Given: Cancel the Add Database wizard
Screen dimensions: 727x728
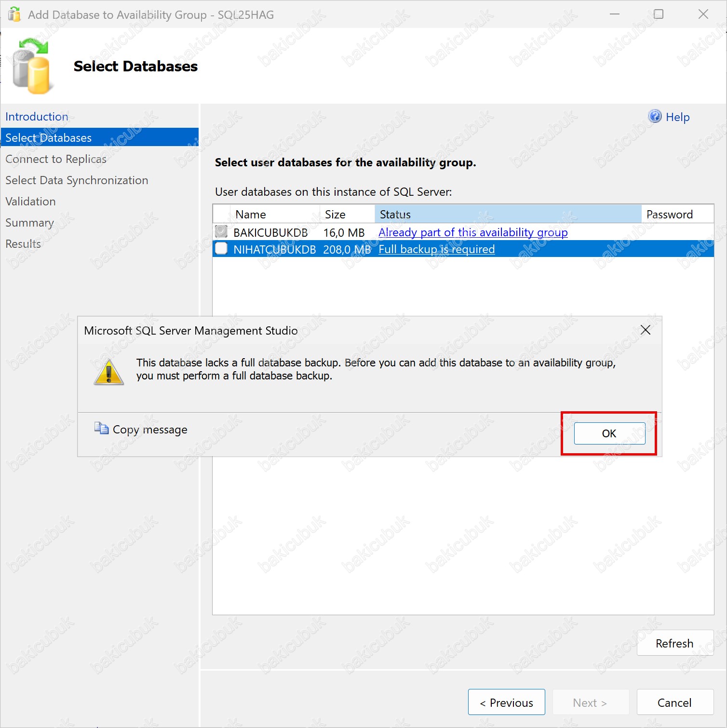Looking at the screenshot, I should coord(674,702).
